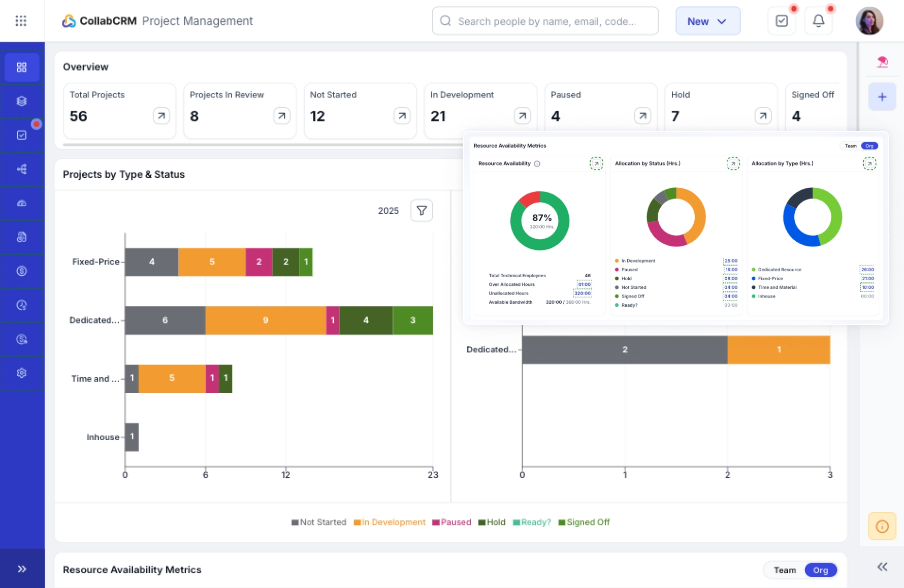This screenshot has width=904, height=588.
Task: Click the notification bell icon
Action: click(x=818, y=21)
